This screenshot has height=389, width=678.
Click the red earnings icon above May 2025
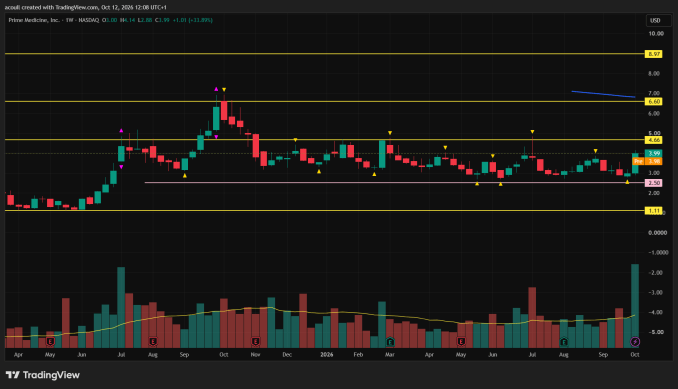tap(50, 342)
